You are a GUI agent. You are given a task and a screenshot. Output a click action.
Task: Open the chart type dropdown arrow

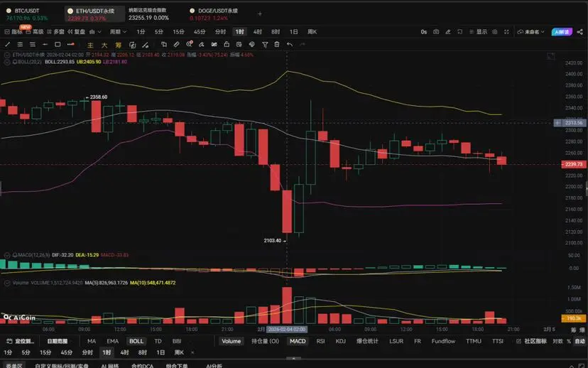99,32
